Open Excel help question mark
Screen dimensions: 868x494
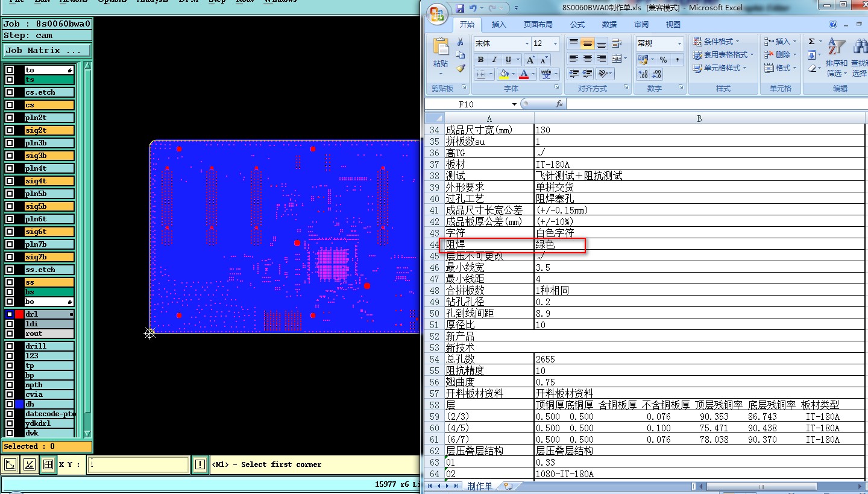click(x=833, y=25)
